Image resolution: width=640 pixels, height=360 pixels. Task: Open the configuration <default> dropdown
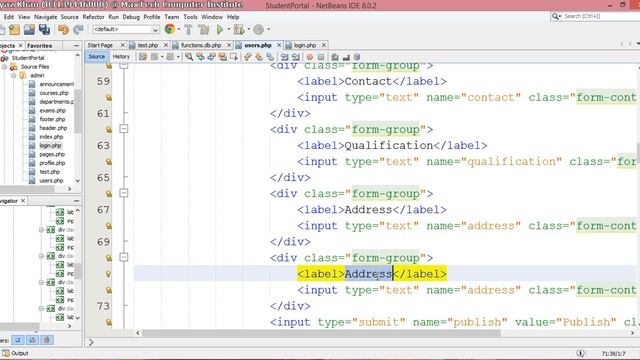coord(126,29)
